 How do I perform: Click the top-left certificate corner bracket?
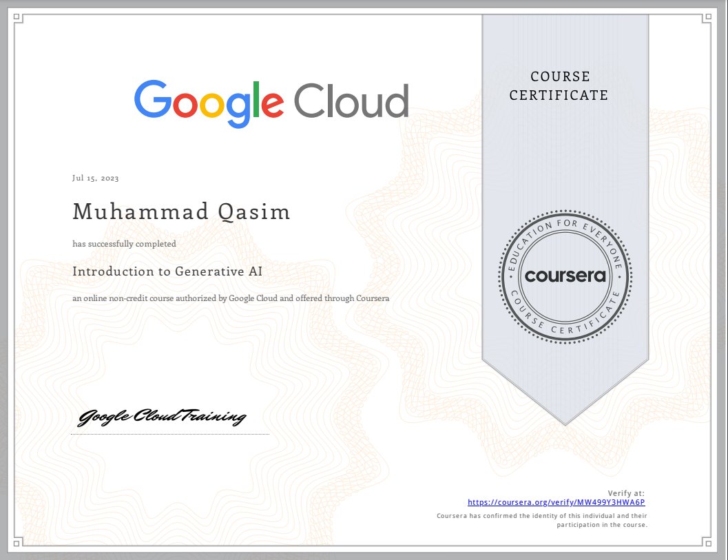click(16, 17)
